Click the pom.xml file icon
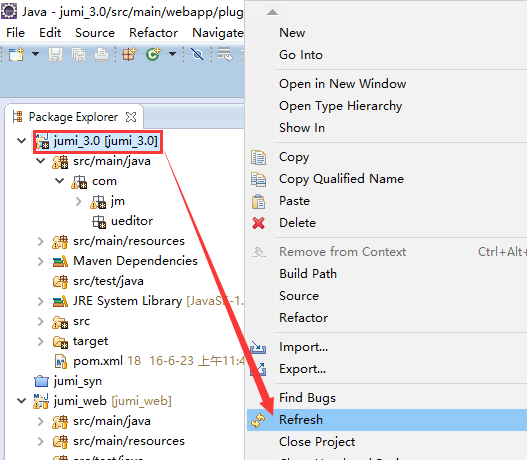 (61, 361)
